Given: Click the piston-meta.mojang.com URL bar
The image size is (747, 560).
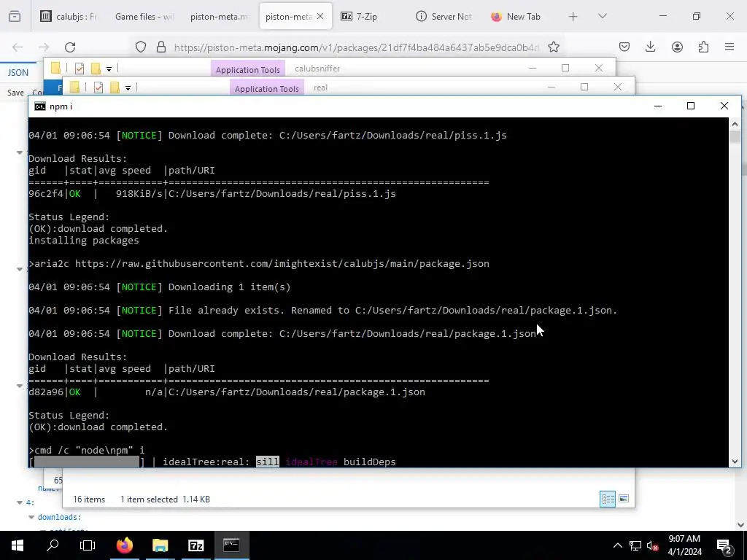Looking at the screenshot, I should 356,47.
